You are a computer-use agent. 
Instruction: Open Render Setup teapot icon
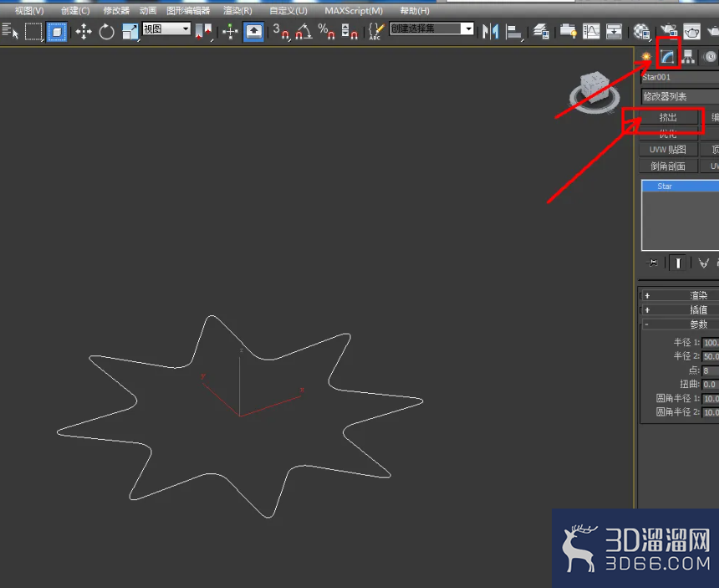tap(669, 32)
